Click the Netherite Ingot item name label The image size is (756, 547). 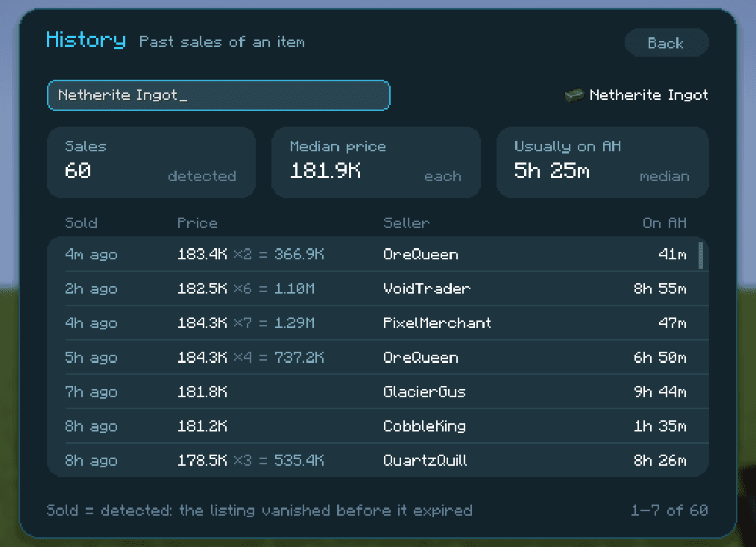pos(649,95)
